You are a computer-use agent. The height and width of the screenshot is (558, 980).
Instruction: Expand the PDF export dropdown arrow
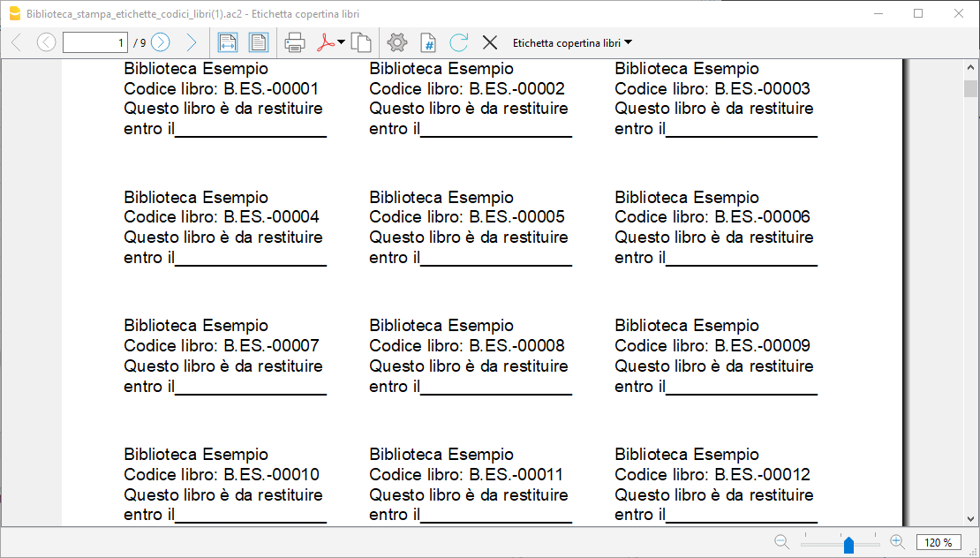click(x=342, y=42)
